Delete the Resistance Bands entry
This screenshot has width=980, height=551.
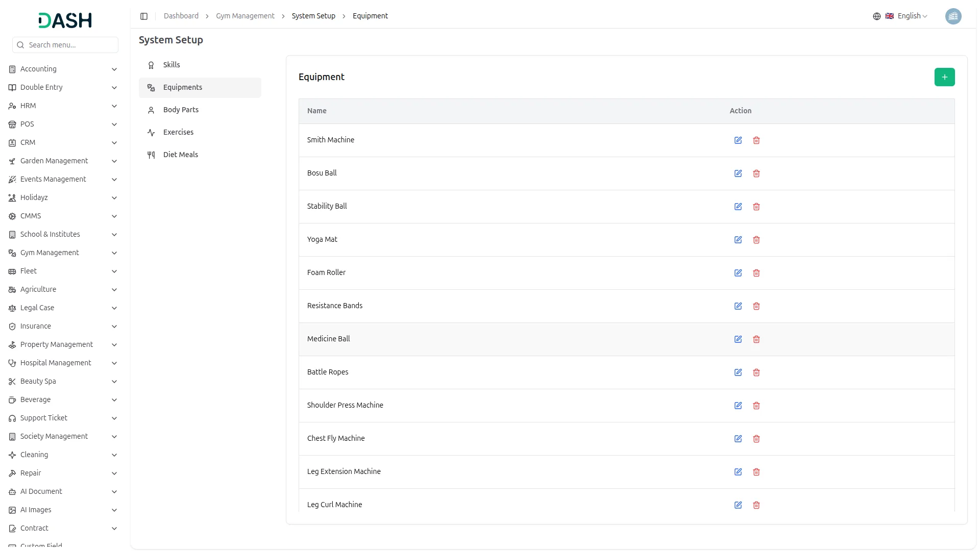click(x=756, y=306)
